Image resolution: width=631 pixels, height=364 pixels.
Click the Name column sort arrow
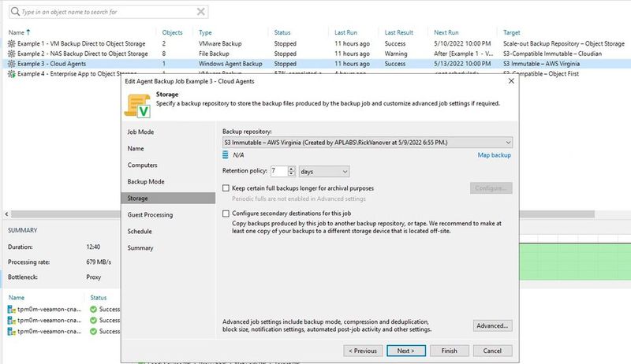[x=28, y=32]
